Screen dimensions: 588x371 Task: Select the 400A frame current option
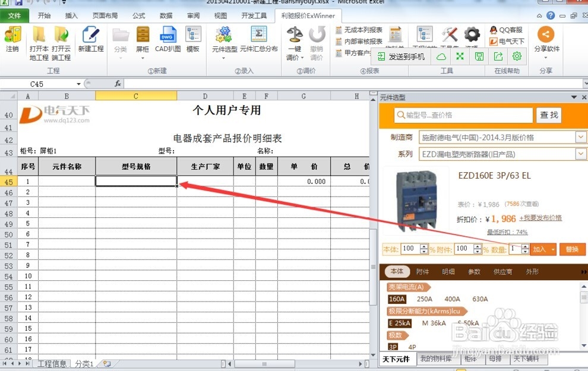(x=452, y=299)
